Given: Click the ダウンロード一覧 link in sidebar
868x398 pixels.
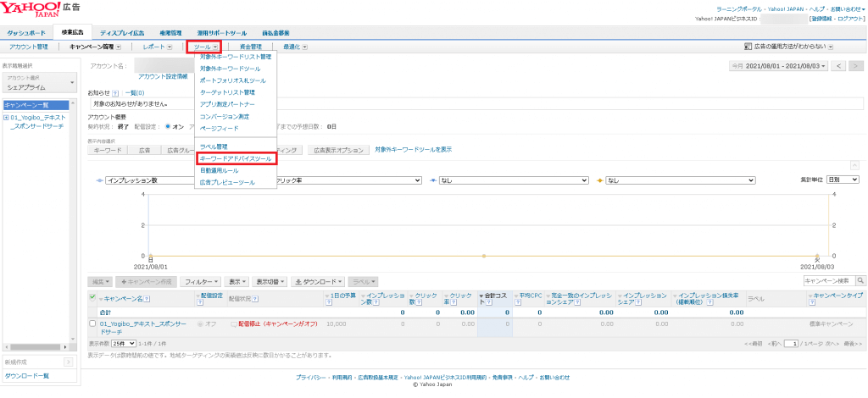Looking at the screenshot, I should (x=27, y=376).
